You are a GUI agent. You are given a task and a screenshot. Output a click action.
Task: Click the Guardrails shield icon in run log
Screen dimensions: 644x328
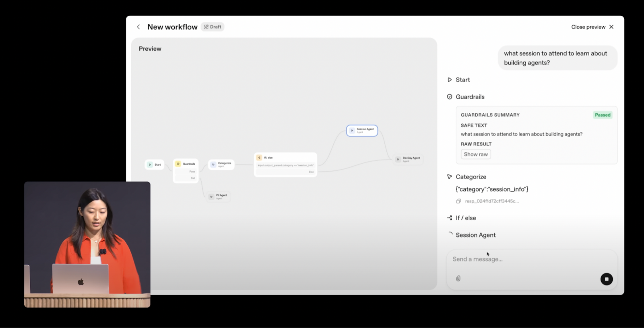tap(450, 97)
